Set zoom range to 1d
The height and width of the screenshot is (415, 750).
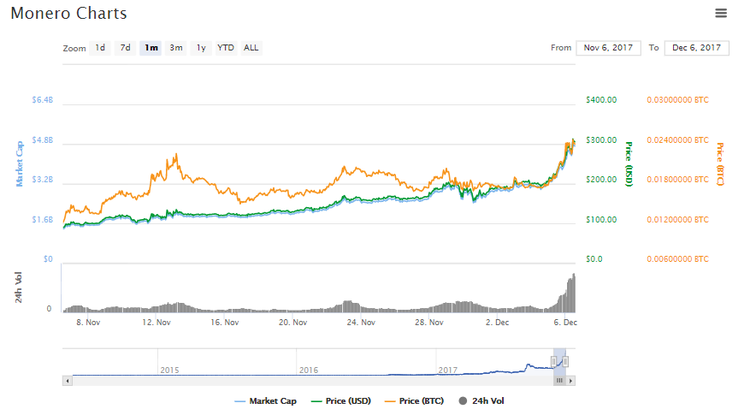(100, 48)
